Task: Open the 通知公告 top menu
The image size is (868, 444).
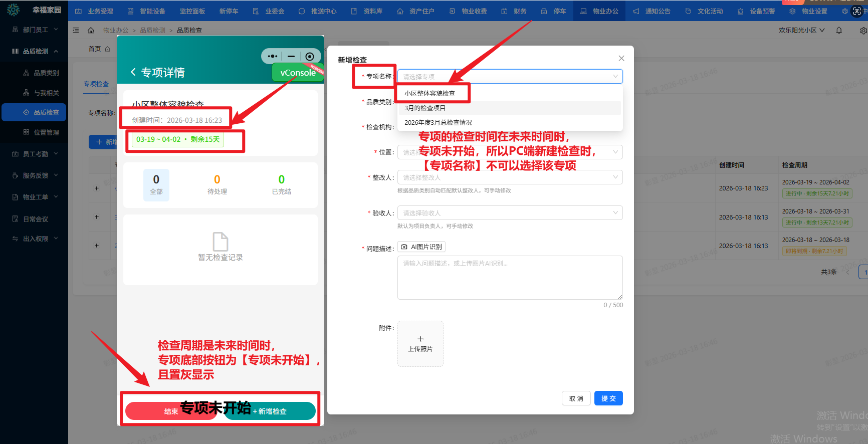Action: (x=652, y=11)
